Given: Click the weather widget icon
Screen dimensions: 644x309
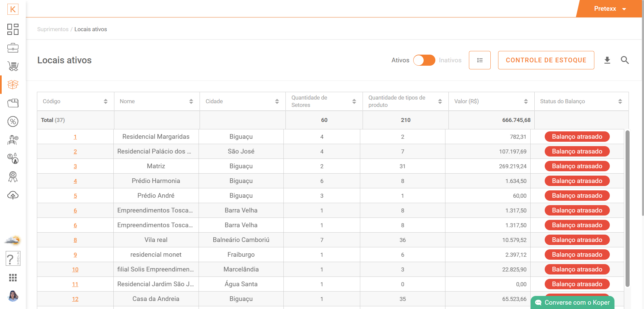Looking at the screenshot, I should pos(13,240).
